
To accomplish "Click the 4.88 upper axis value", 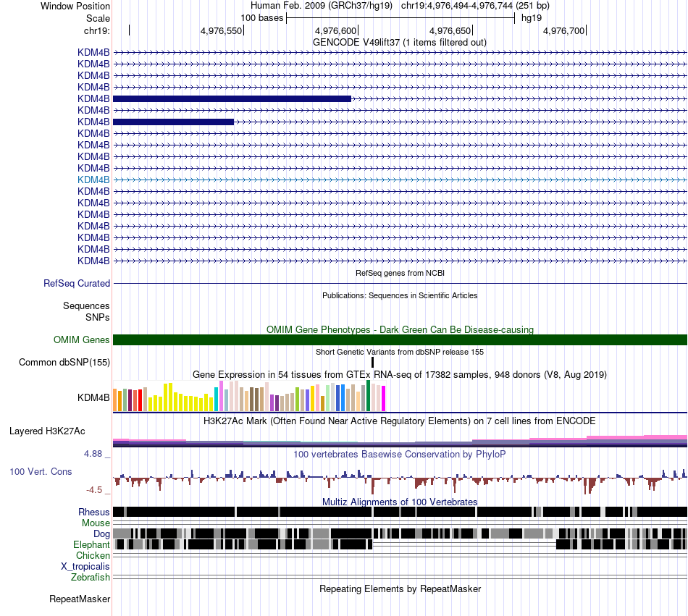I will (x=93, y=454).
